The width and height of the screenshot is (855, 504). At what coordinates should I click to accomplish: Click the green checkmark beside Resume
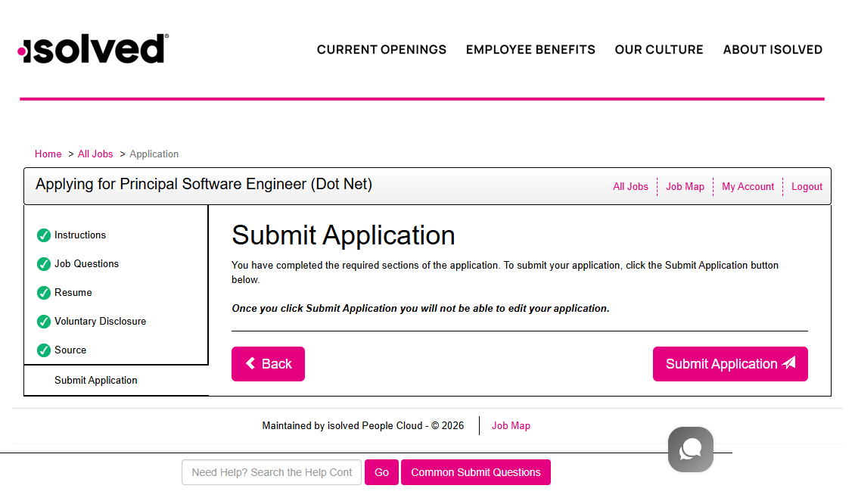tap(44, 293)
